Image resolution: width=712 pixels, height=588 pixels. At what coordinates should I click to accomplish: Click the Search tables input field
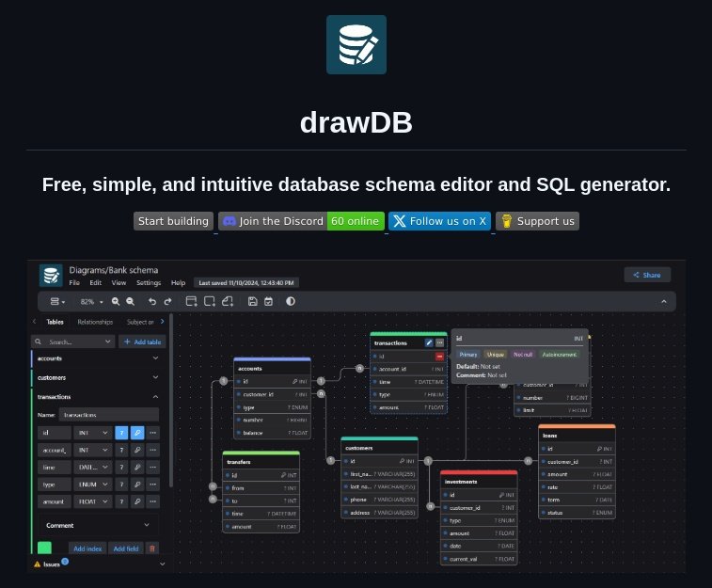point(73,342)
